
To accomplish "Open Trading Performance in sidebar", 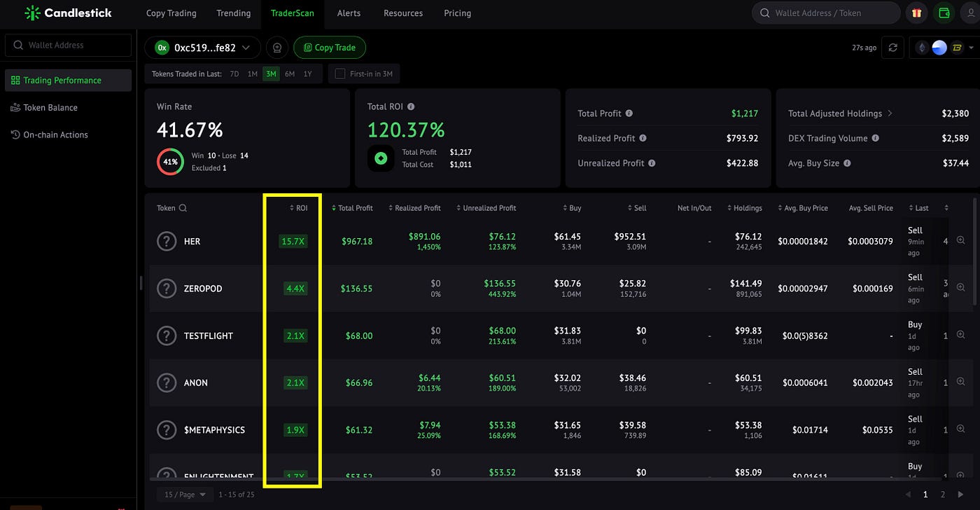I will 68,80.
